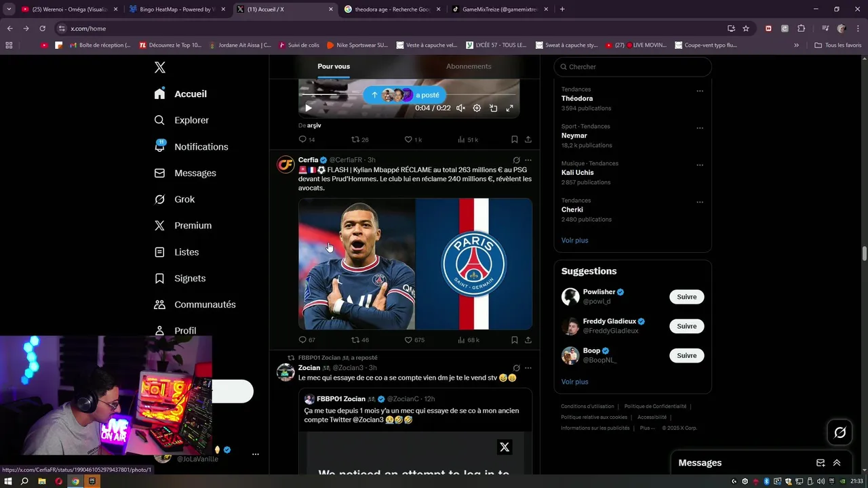Open the Cerfia author name
This screenshot has width=868, height=488.
(x=308, y=160)
